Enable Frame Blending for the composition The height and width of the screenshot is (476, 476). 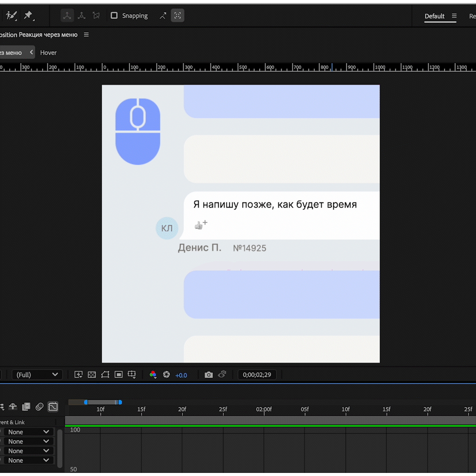[26, 407]
